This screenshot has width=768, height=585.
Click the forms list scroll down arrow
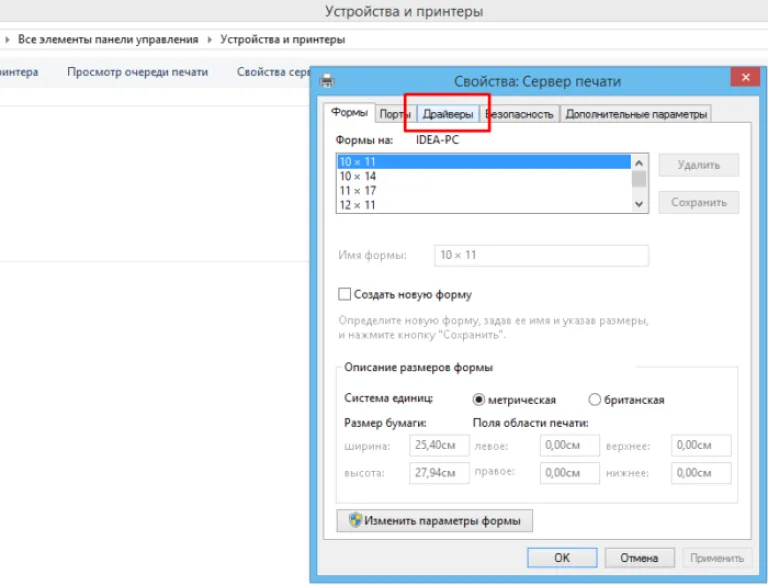point(639,204)
